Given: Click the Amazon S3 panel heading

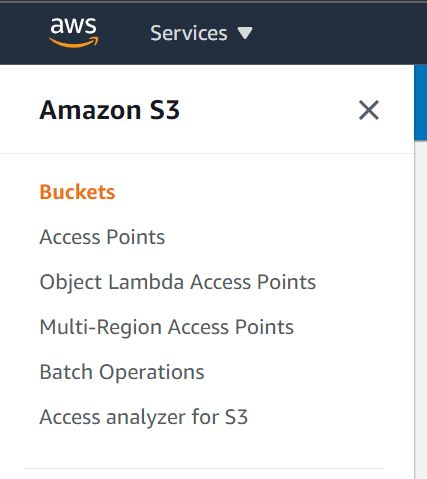Looking at the screenshot, I should point(110,110).
